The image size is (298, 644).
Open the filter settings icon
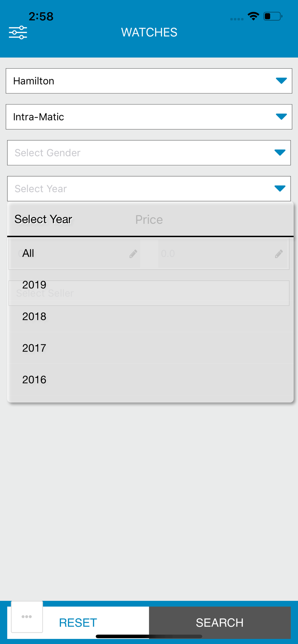[x=18, y=33]
